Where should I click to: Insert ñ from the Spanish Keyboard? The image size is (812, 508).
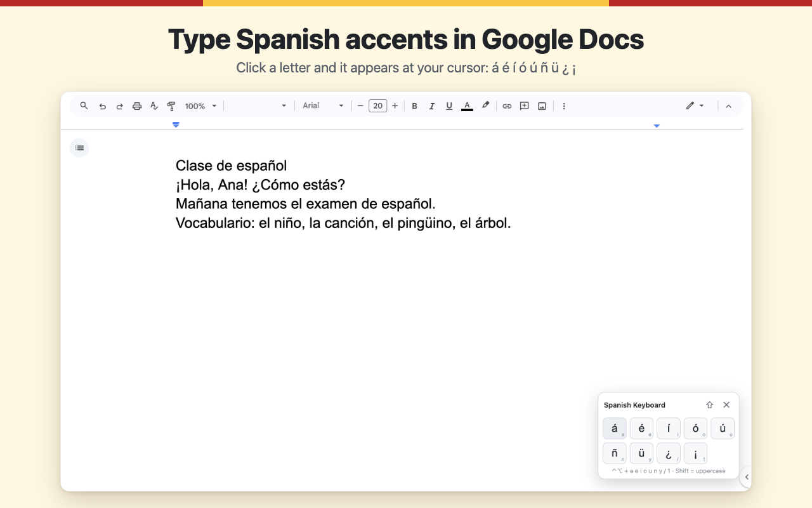point(615,453)
